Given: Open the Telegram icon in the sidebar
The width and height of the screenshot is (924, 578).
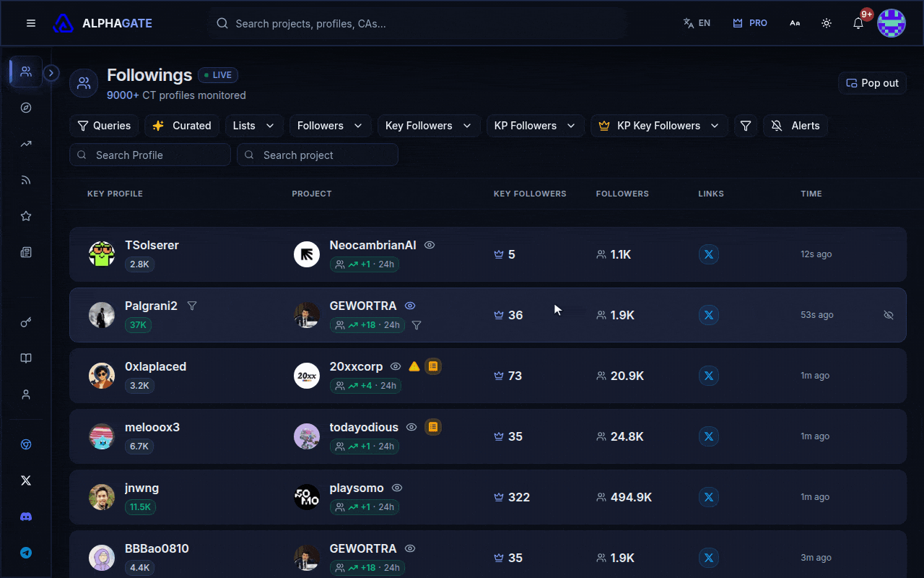Looking at the screenshot, I should (x=26, y=553).
